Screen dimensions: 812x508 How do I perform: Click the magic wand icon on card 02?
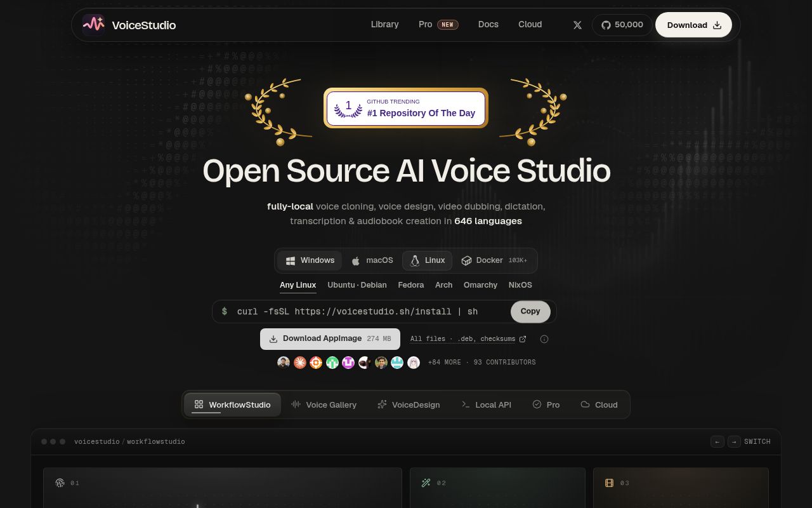[x=426, y=483]
